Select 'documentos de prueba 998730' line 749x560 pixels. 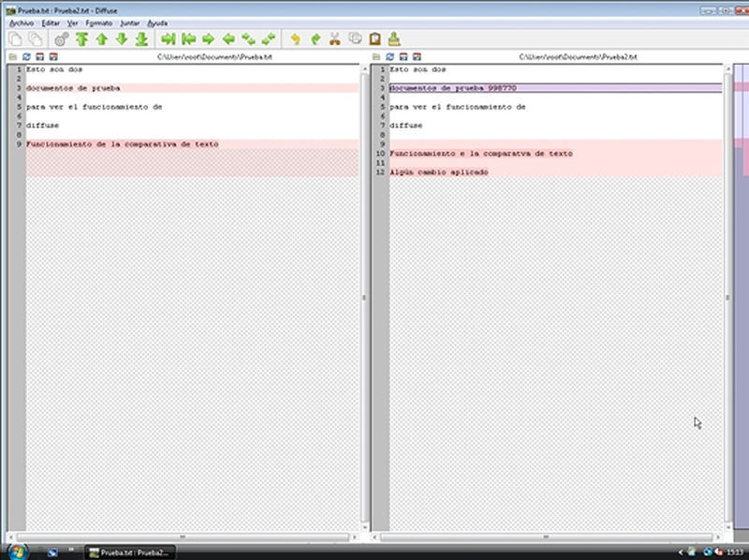pyautogui.click(x=555, y=88)
